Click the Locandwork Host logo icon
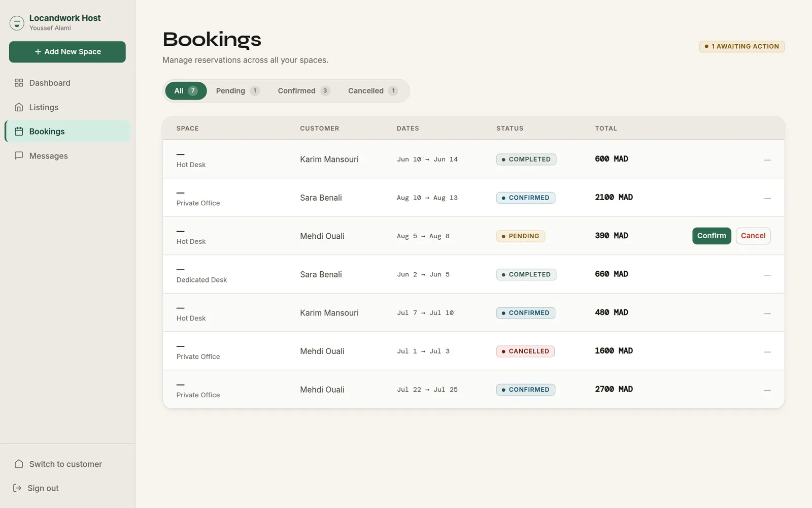The height and width of the screenshot is (508, 812). (17, 23)
